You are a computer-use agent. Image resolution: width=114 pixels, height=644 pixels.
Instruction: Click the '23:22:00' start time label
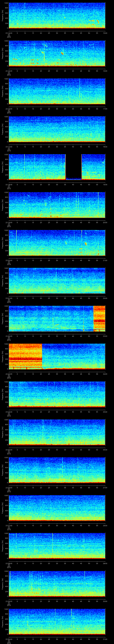click(9, 336)
